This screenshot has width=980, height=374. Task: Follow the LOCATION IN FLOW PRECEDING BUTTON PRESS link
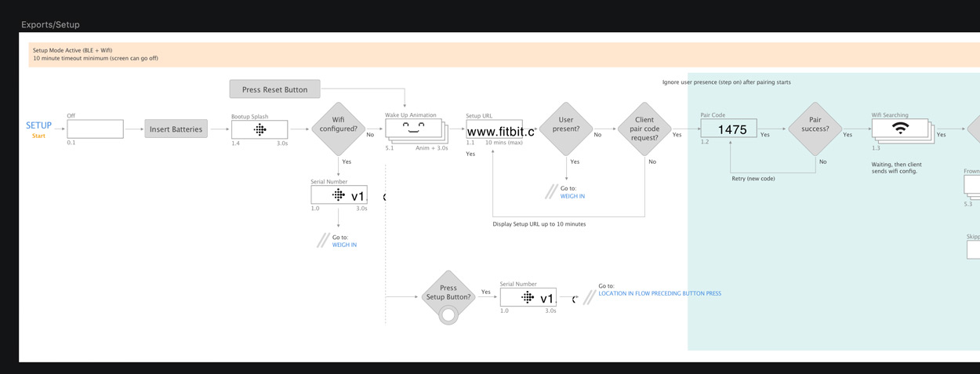point(659,293)
